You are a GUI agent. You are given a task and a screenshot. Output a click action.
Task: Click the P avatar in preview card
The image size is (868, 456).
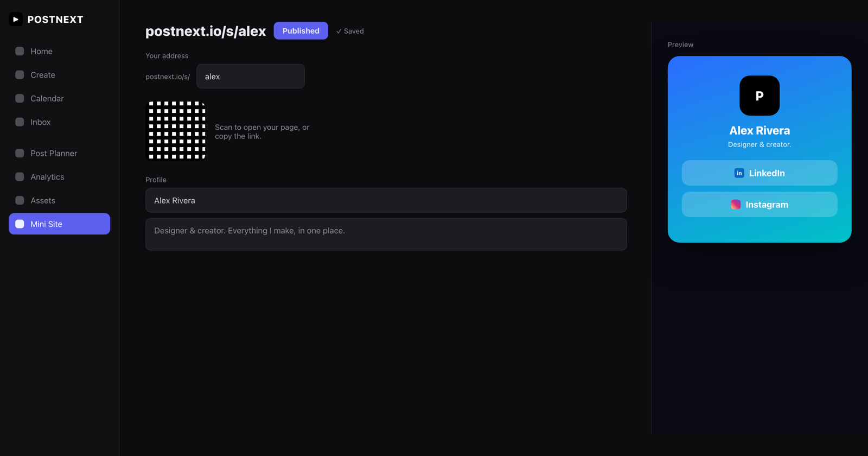coord(759,96)
